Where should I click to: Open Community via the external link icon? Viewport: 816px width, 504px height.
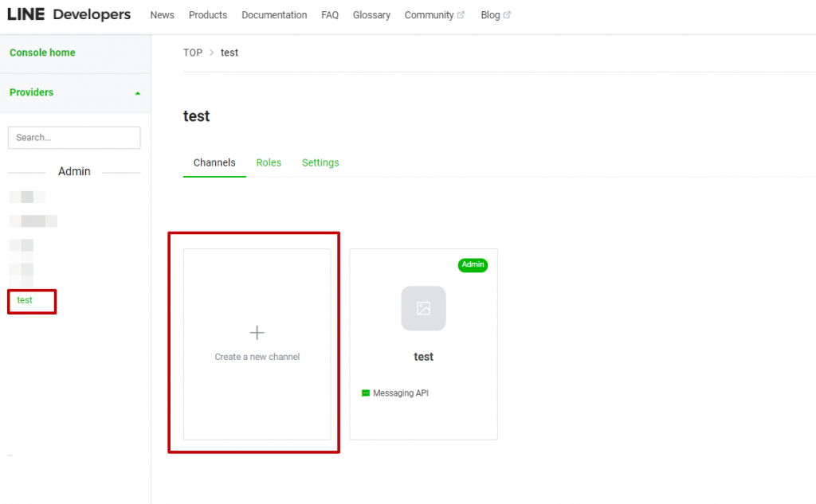(461, 14)
